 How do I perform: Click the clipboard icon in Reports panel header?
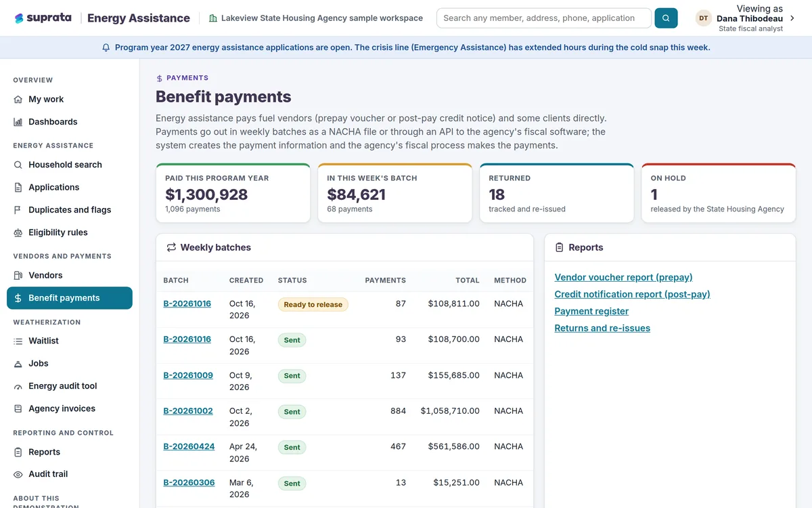[560, 247]
